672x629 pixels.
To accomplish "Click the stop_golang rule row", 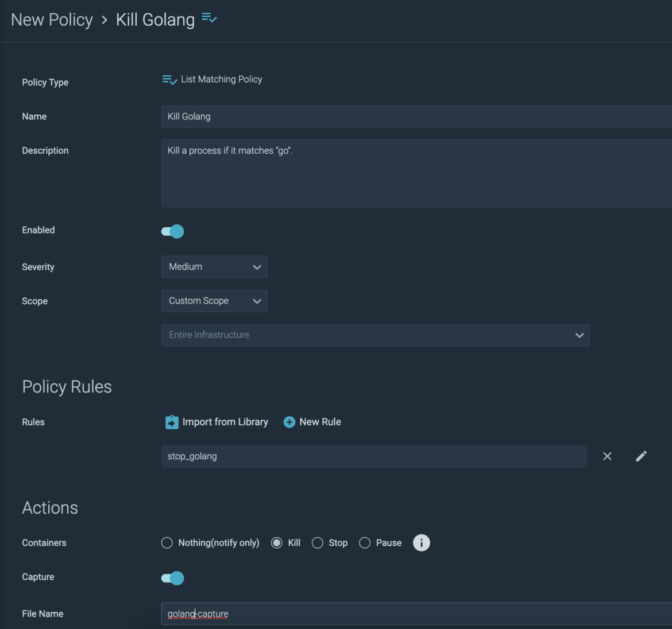I will click(x=374, y=456).
